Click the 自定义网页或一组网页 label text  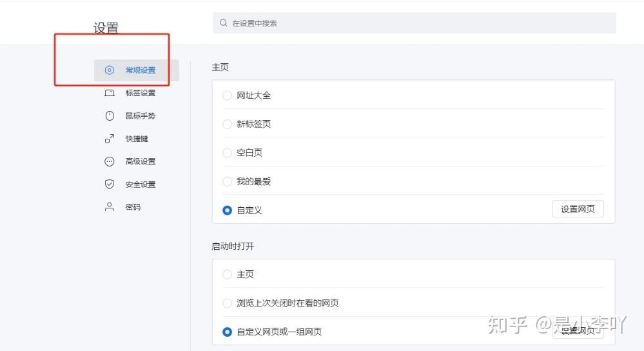point(279,332)
